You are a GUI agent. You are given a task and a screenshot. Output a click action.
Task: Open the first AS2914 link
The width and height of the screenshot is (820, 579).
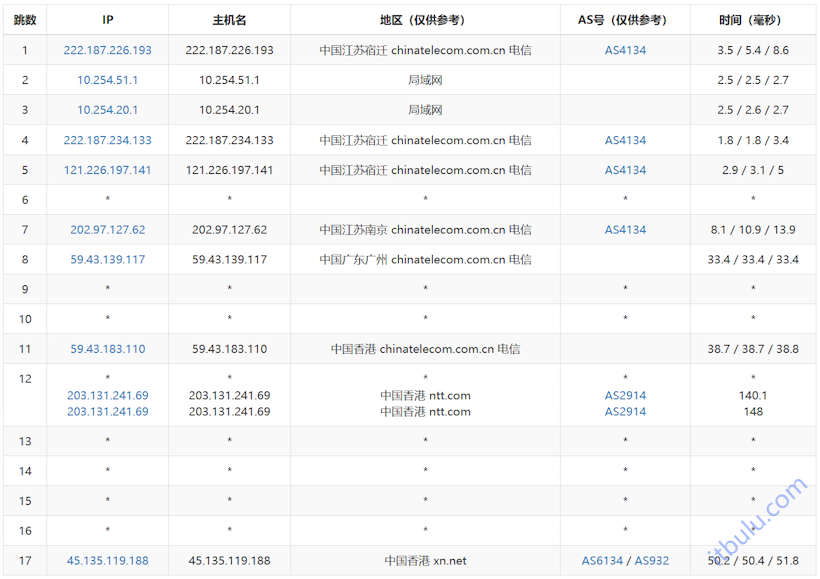click(624, 395)
